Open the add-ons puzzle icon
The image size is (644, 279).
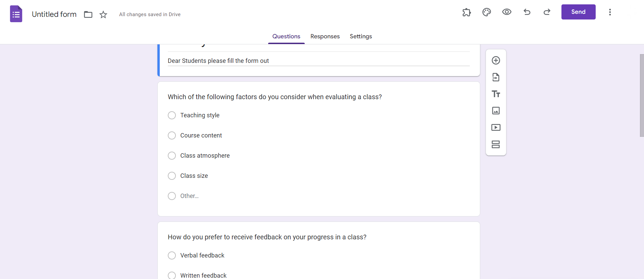tap(466, 12)
